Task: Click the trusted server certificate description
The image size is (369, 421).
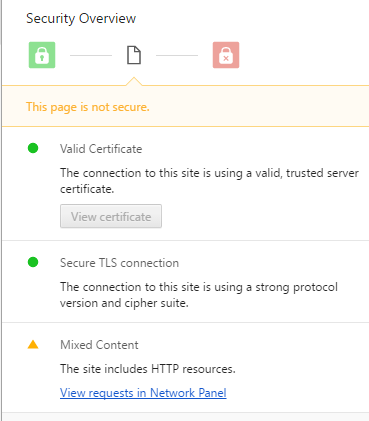Action: (209, 181)
